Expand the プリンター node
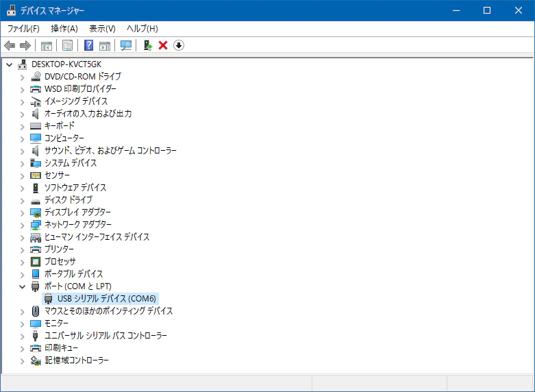The height and width of the screenshot is (392, 535). [x=23, y=250]
